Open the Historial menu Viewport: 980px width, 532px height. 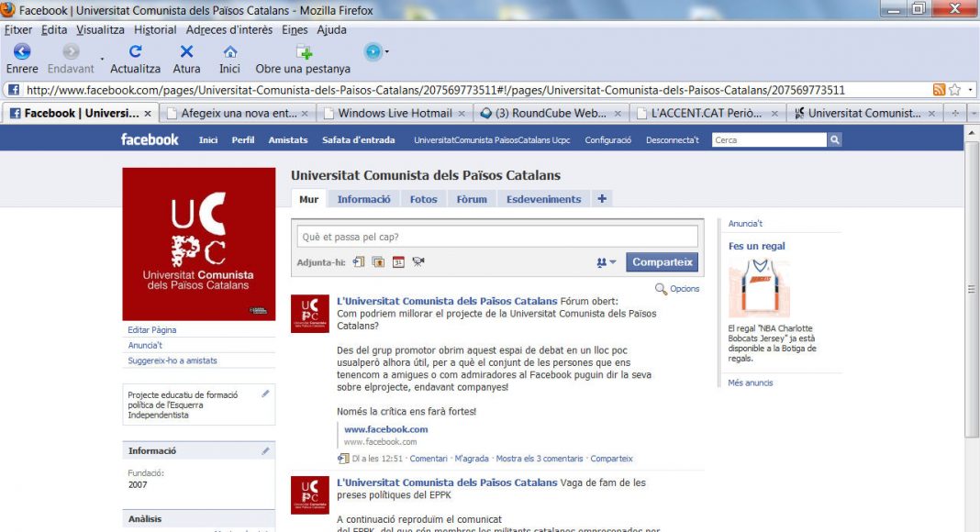pos(155,30)
